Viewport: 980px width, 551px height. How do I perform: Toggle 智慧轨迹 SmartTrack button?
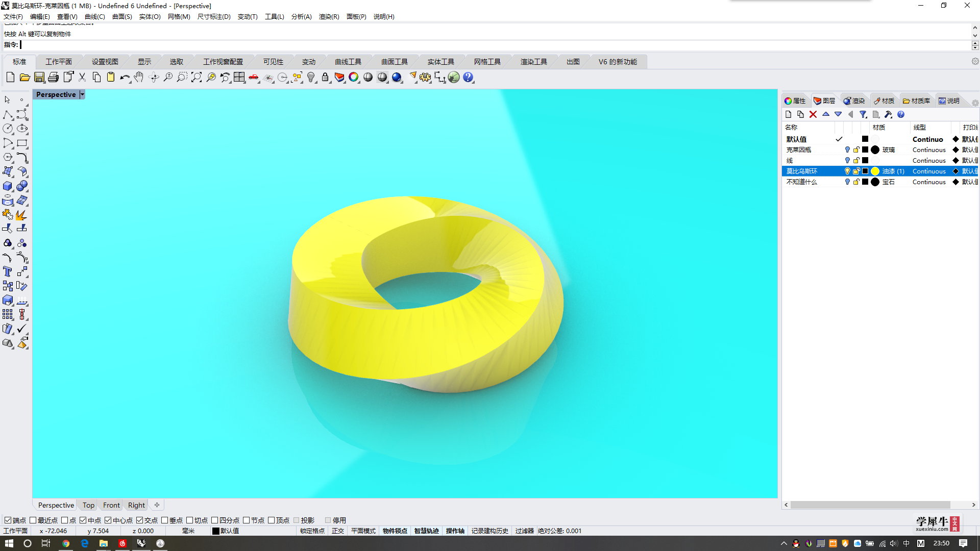(427, 531)
